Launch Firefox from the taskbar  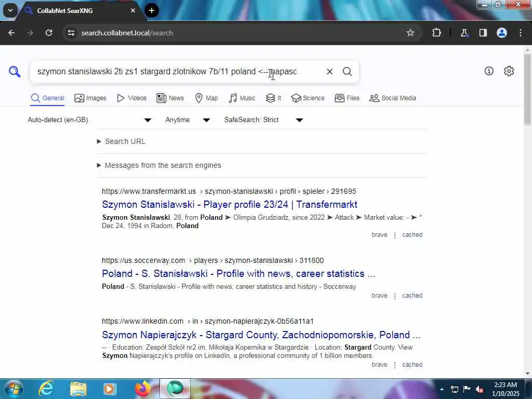(x=143, y=389)
